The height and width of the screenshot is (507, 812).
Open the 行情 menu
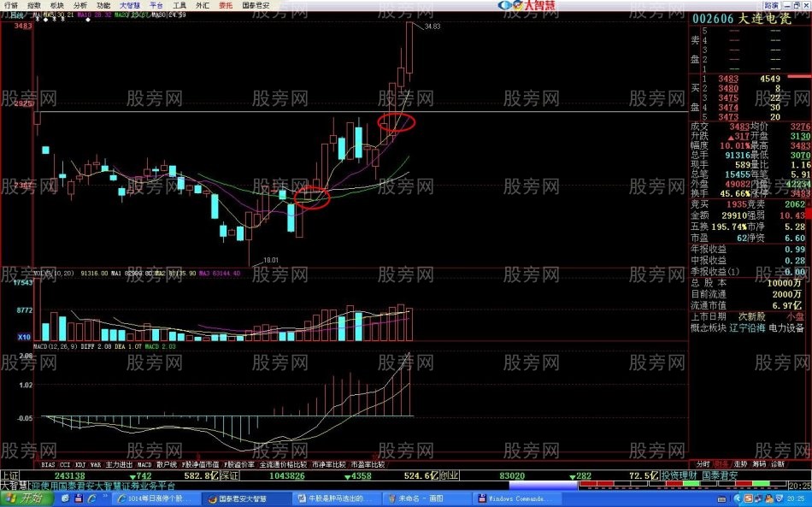pos(10,5)
